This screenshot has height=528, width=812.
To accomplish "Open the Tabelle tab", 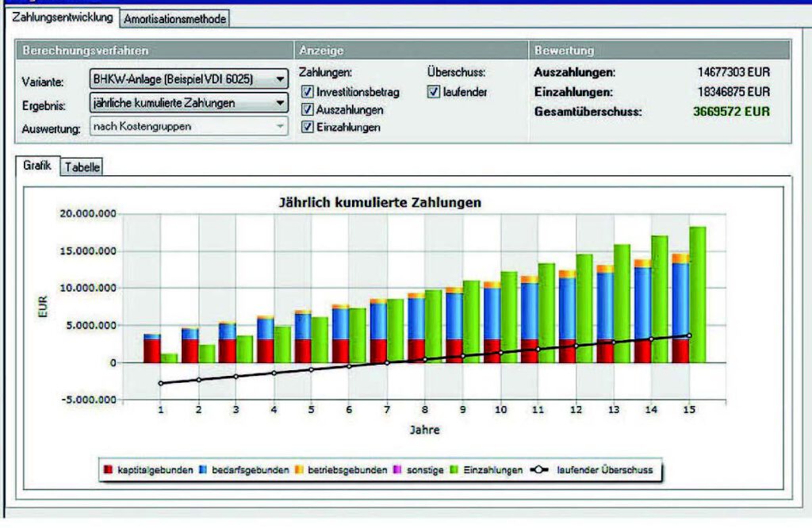I will (82, 167).
